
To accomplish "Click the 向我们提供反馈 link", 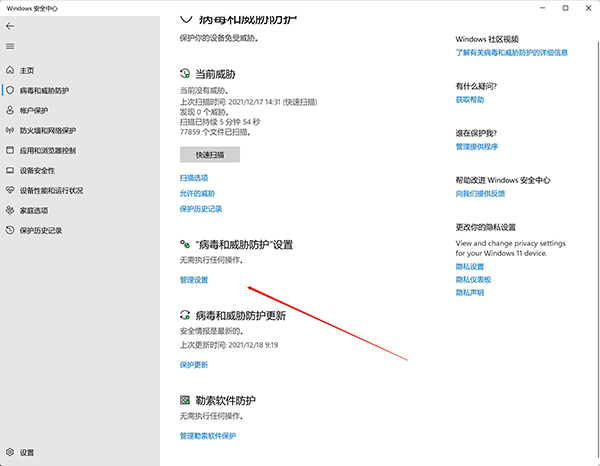I will coord(480,194).
